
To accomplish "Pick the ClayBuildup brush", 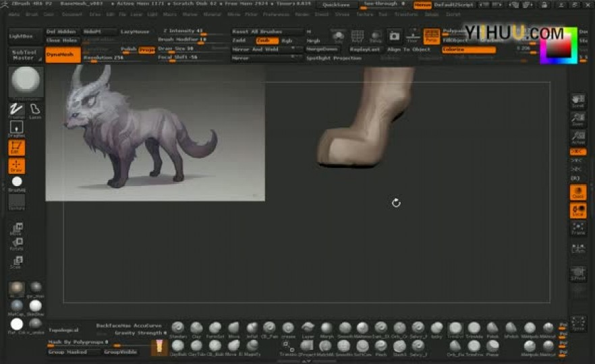I will point(177,347).
